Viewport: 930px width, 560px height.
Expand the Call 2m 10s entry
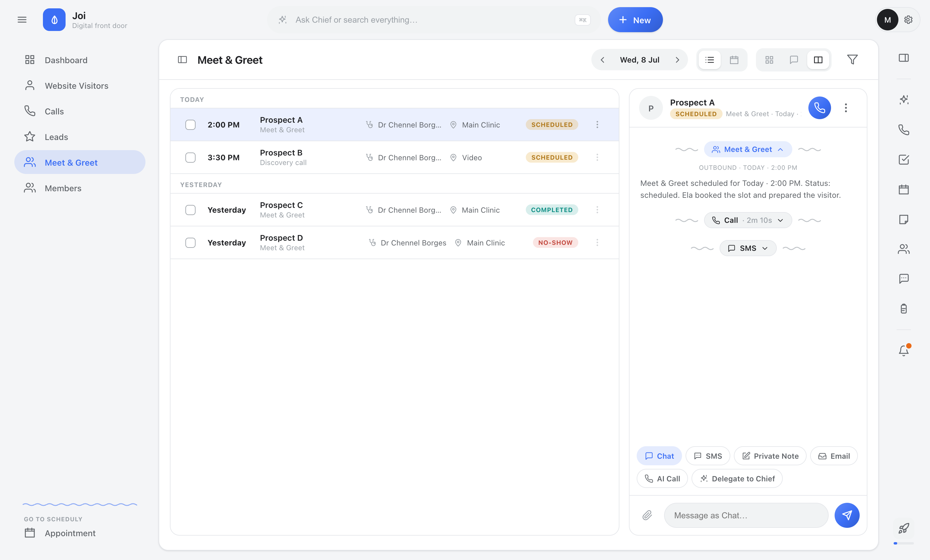click(748, 220)
